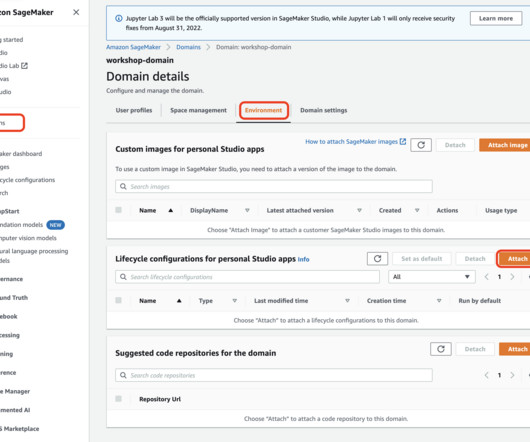Viewport: 530px width, 442px height.
Task: Open Augmented AI sidebar item
Action: click(x=15, y=410)
